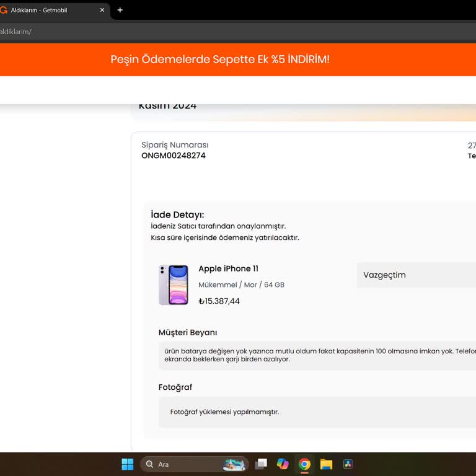Click the Kısa süre içerisinde ödemeniz yatırılacaktır text
The width and height of the screenshot is (476, 476).
coord(225,238)
